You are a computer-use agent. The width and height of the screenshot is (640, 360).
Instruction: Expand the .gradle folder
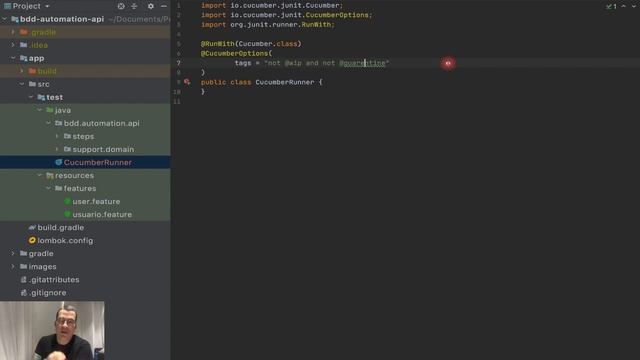(x=13, y=32)
